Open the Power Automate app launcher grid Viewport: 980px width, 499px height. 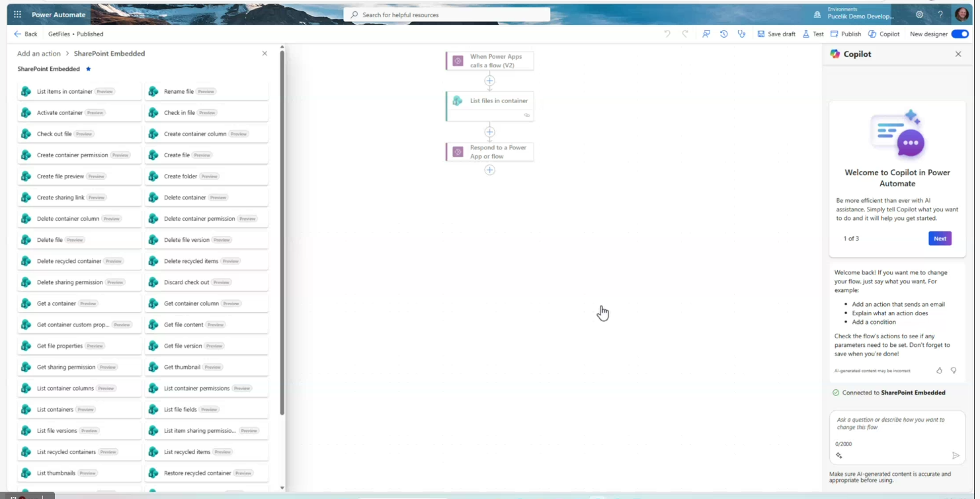point(17,15)
